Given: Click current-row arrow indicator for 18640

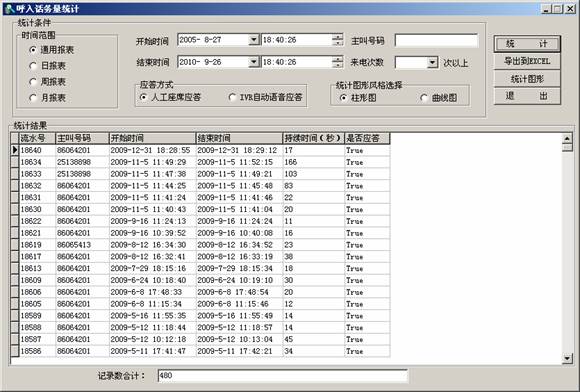Looking at the screenshot, I should tap(15, 150).
